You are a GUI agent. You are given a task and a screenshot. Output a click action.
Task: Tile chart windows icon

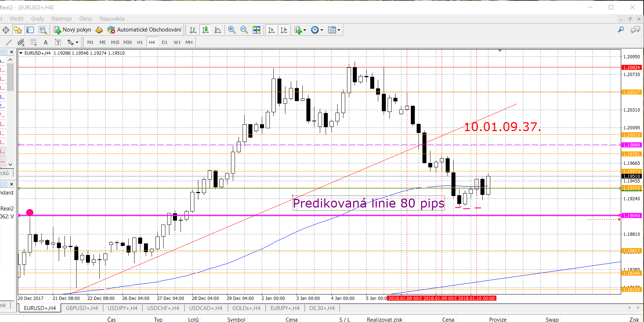click(x=256, y=30)
